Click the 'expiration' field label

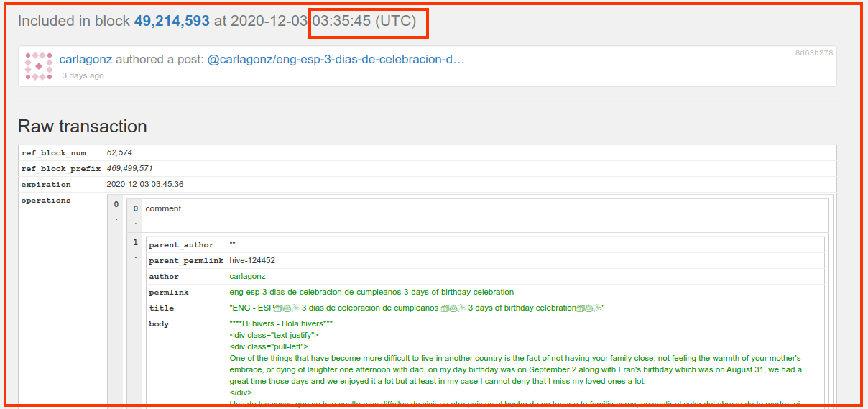46,185
